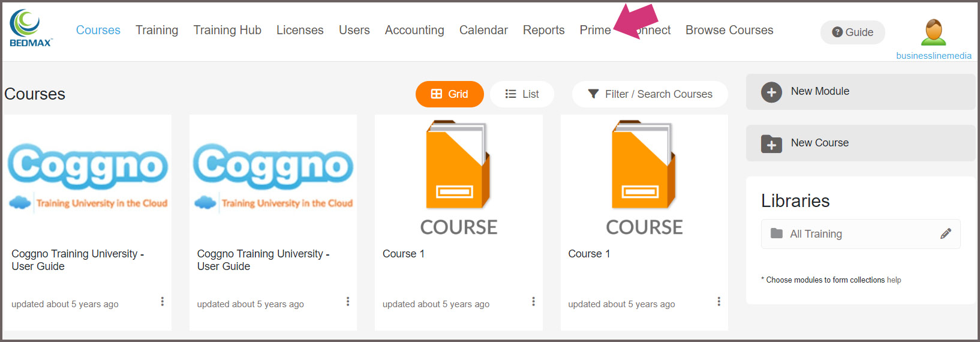Viewport: 980px width, 342px height.
Task: Open options menu on fourth course card
Action: point(719,302)
